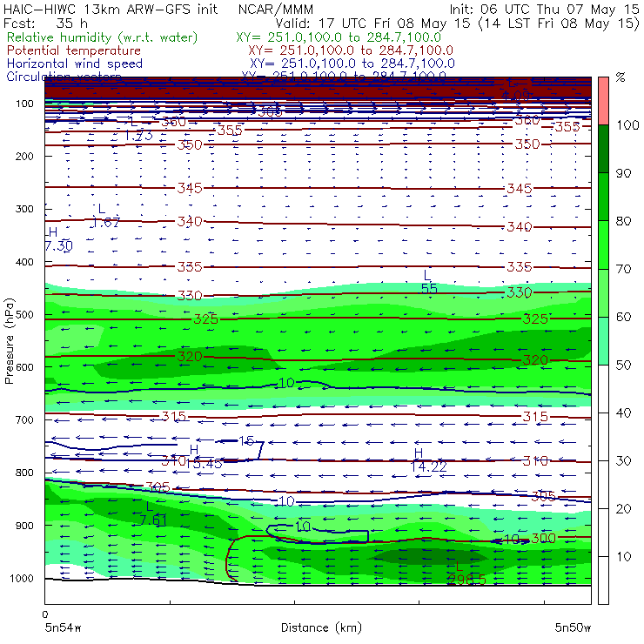Select the 'NCAR/MMM' header text

click(276, 10)
